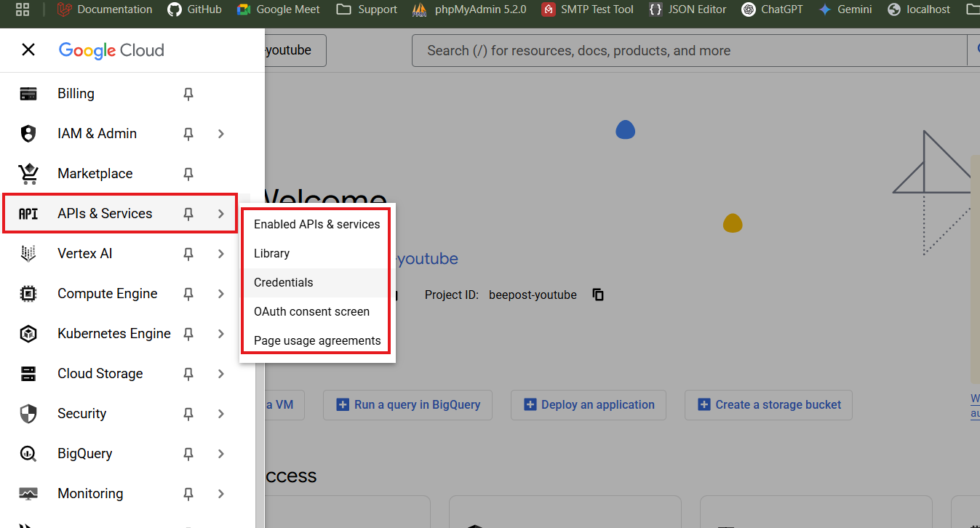This screenshot has width=980, height=528.
Task: Pin Billing to the menu
Action: [x=188, y=94]
